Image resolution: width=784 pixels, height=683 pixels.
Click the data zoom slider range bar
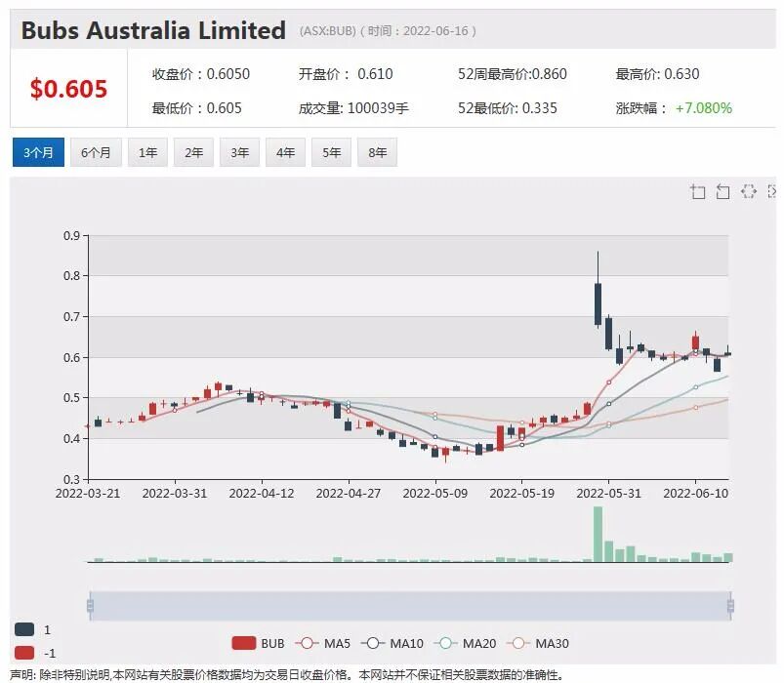click(410, 606)
